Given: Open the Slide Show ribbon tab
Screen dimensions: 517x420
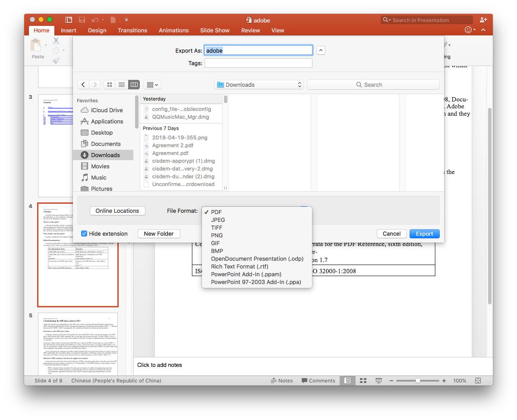Looking at the screenshot, I should [214, 30].
